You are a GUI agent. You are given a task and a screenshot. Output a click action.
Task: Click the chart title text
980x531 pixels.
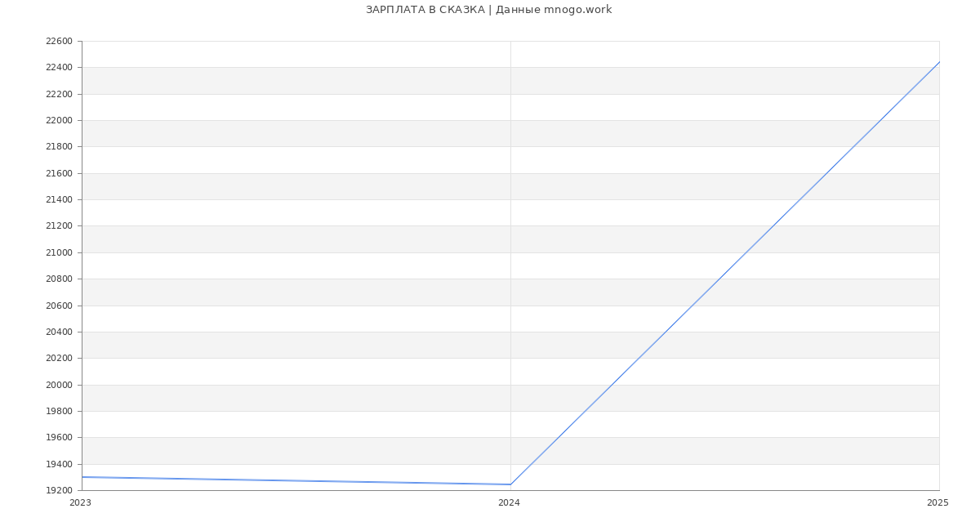click(x=488, y=10)
